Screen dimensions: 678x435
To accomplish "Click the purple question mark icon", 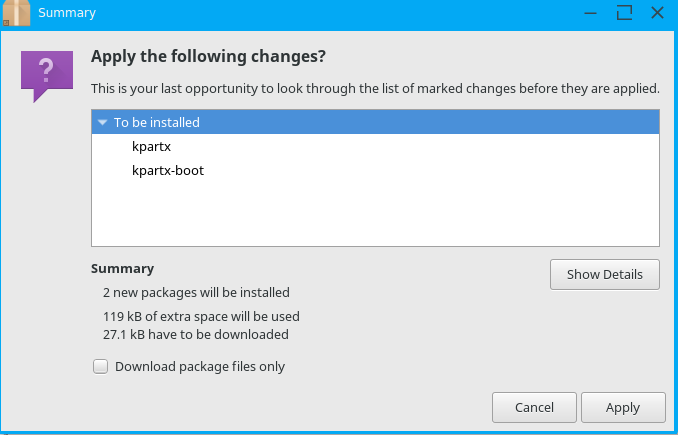I will tap(46, 74).
